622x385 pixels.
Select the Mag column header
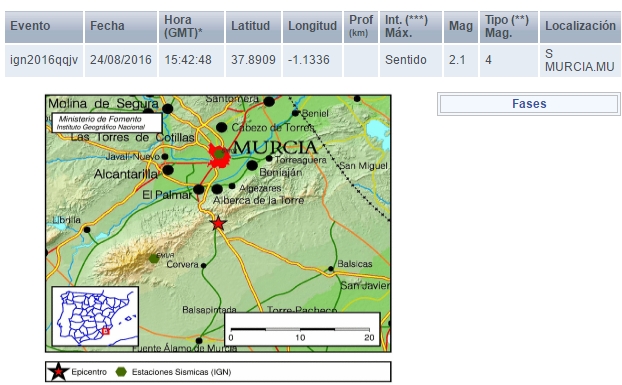pos(461,27)
